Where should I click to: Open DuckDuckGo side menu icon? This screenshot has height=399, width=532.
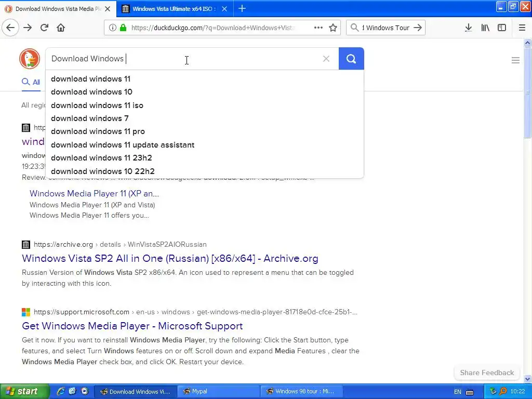(515, 60)
